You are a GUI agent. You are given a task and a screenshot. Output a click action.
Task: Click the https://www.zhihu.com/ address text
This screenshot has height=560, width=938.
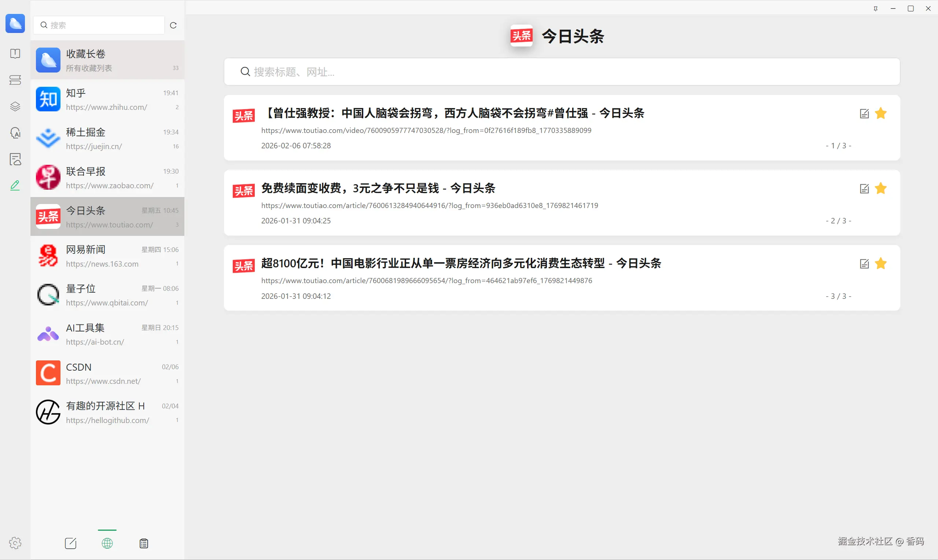tap(107, 107)
